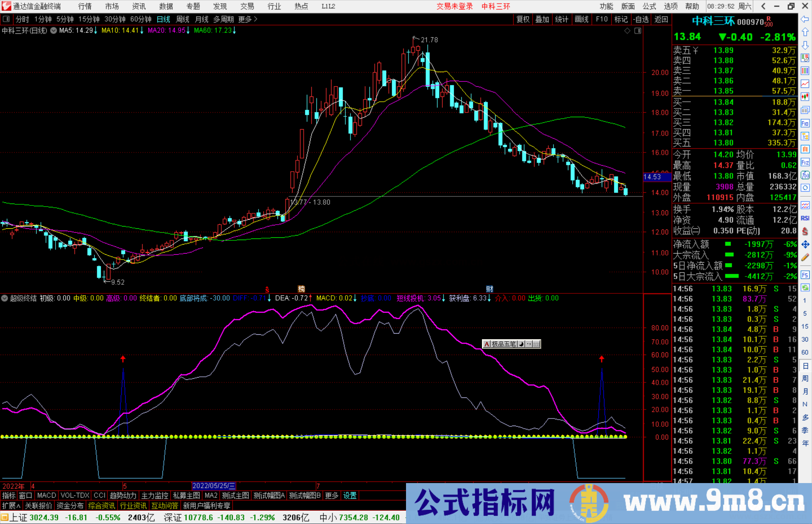
Task: Select the MACD indicator tab
Action: 47,495
